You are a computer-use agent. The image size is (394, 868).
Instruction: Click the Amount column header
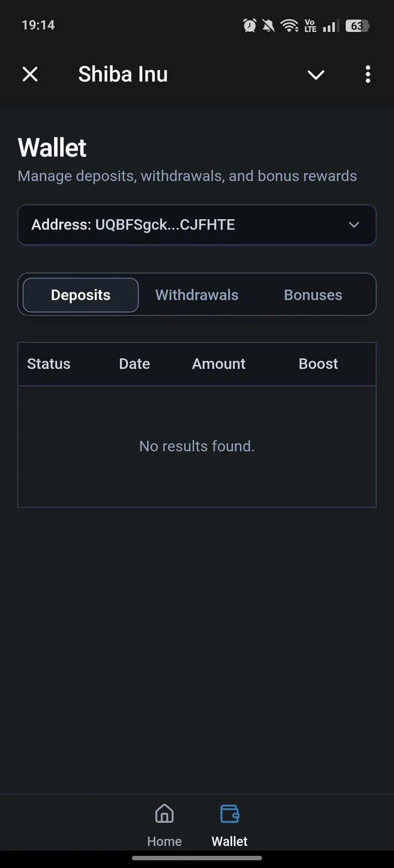coord(219,364)
